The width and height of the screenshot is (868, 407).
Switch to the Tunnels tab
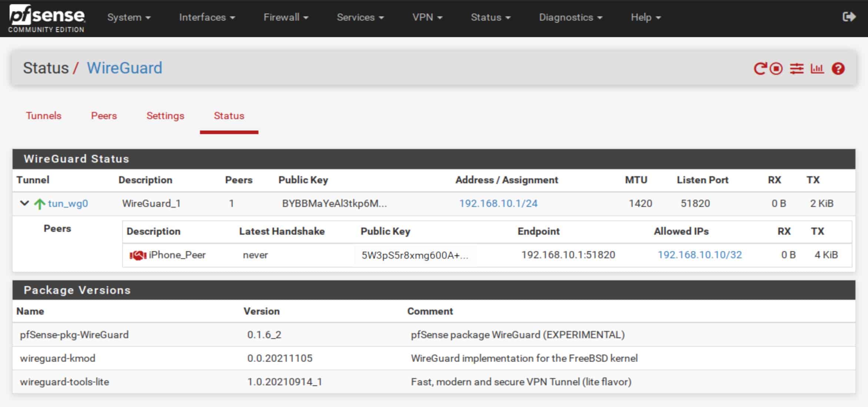point(44,116)
